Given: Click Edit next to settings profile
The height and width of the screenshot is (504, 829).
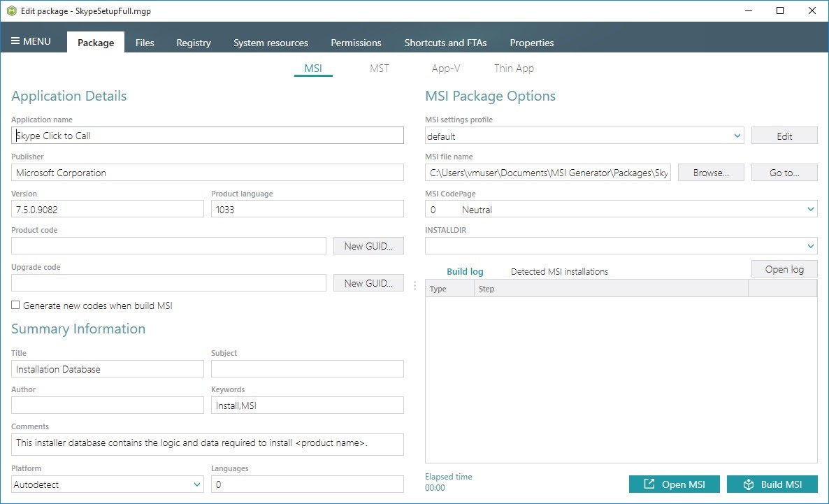Looking at the screenshot, I should [784, 136].
